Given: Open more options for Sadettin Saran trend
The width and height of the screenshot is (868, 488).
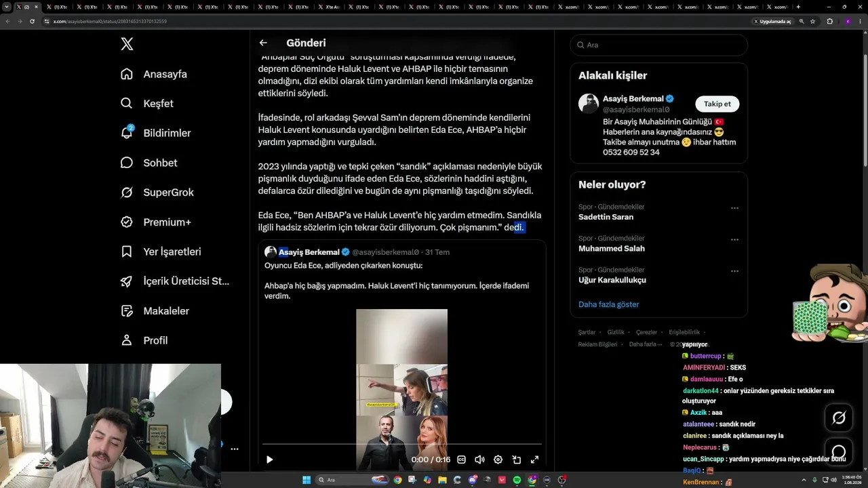Looking at the screenshot, I should click(x=734, y=208).
